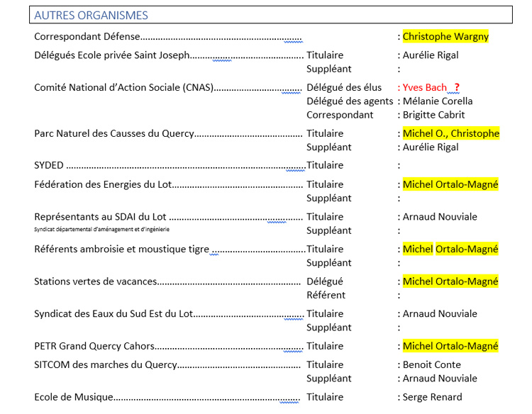
Task: Click Aurélie Rigal in the Saint Joseph row
Action: (x=431, y=55)
